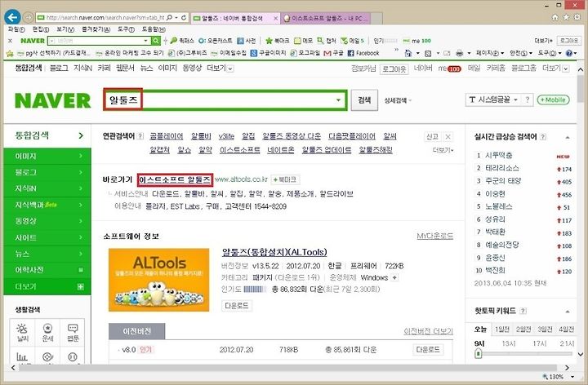Click the 다운로드 button under ALTools info

236,306
